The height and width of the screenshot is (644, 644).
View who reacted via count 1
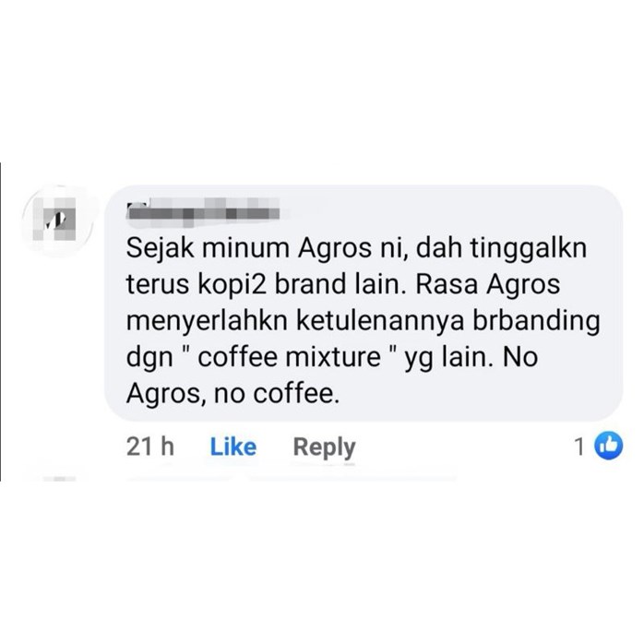point(579,447)
